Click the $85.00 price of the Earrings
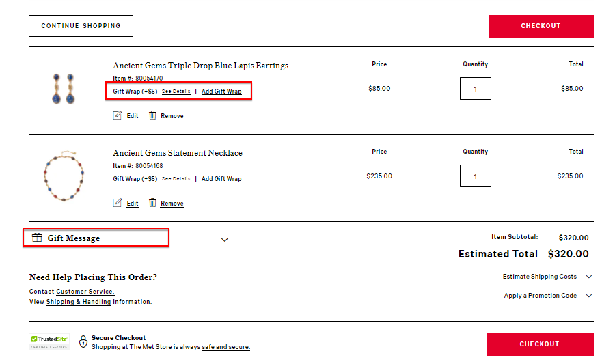This screenshot has height=364, width=615. point(379,89)
